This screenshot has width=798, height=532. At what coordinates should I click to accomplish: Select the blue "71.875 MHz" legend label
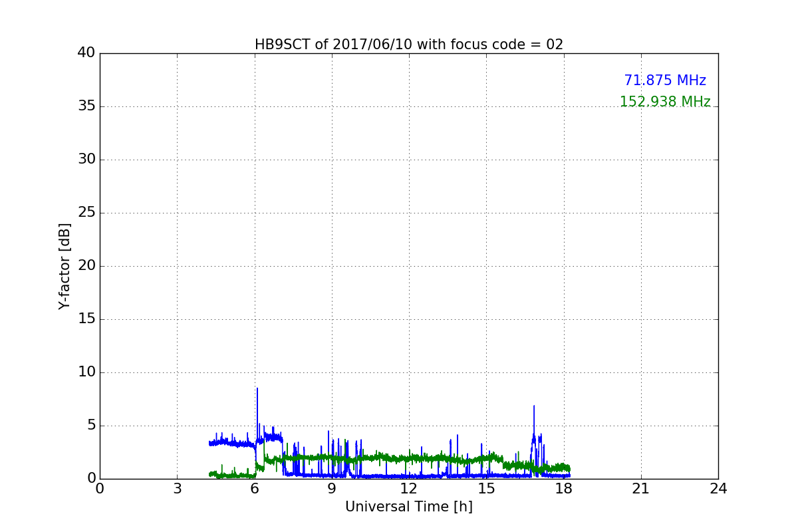pyautogui.click(x=665, y=80)
